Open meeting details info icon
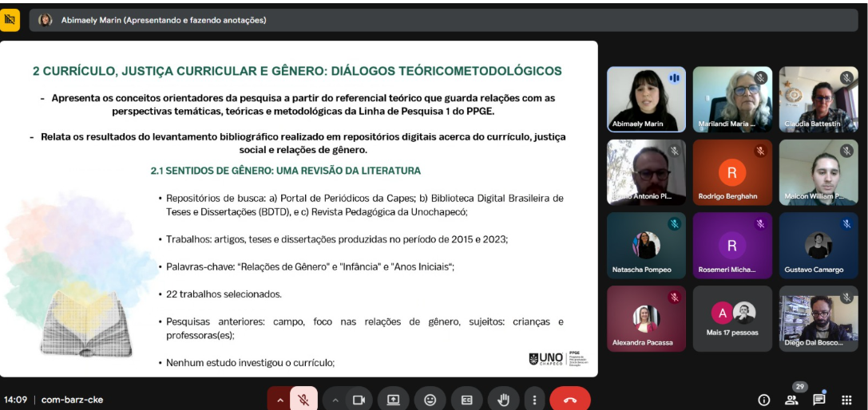 click(x=763, y=400)
